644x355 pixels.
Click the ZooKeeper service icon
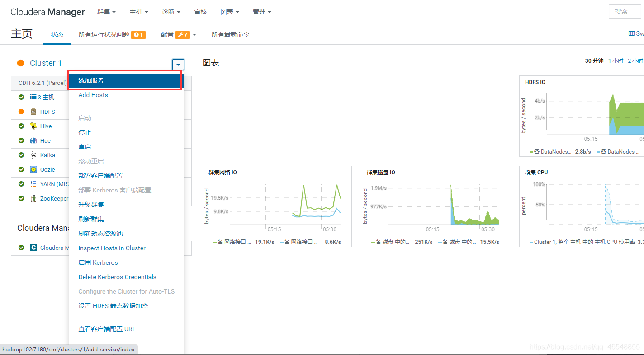pos(33,198)
